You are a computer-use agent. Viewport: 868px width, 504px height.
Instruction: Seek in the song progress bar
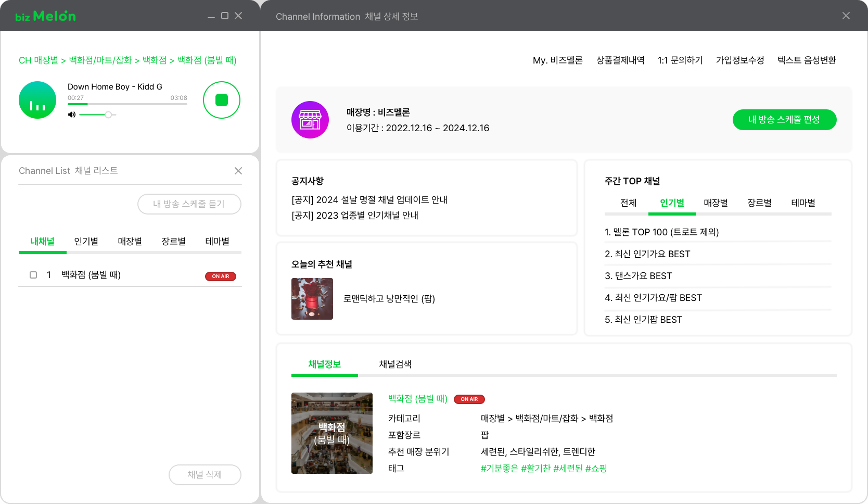(127, 104)
